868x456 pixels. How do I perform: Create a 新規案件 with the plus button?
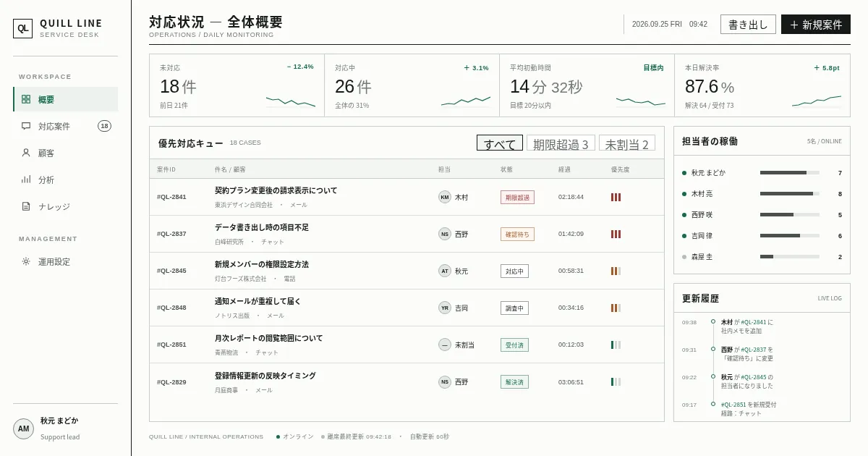pos(816,24)
